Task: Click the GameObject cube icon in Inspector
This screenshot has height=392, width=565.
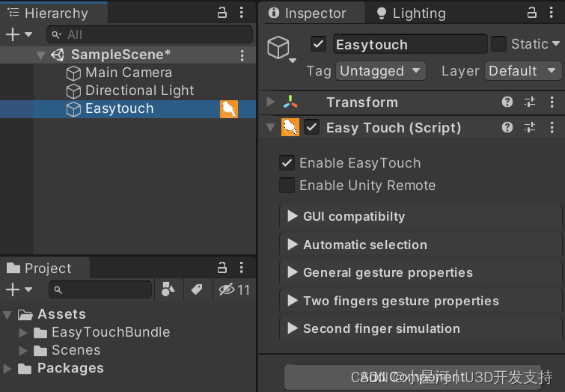Action: pyautogui.click(x=278, y=48)
